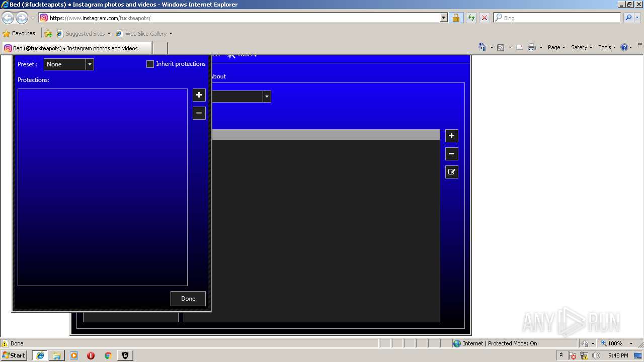This screenshot has height=362, width=644.
Task: Click the Bing search box
Action: pyautogui.click(x=557, y=18)
